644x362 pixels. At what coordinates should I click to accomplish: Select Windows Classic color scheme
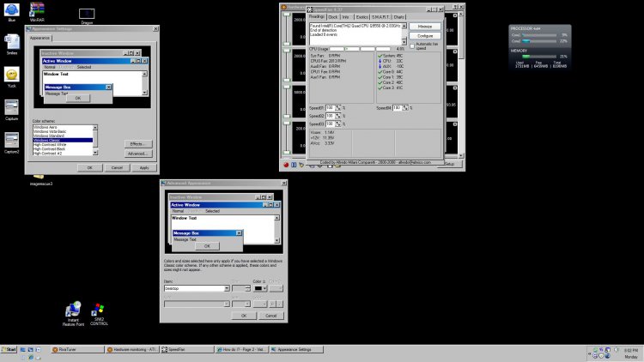click(63, 141)
